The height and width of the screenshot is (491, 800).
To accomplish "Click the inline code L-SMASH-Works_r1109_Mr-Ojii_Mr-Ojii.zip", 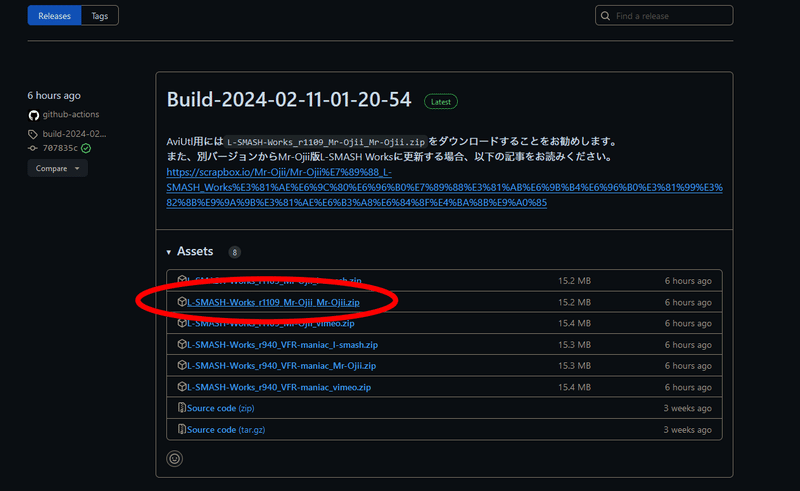I will tap(326, 142).
